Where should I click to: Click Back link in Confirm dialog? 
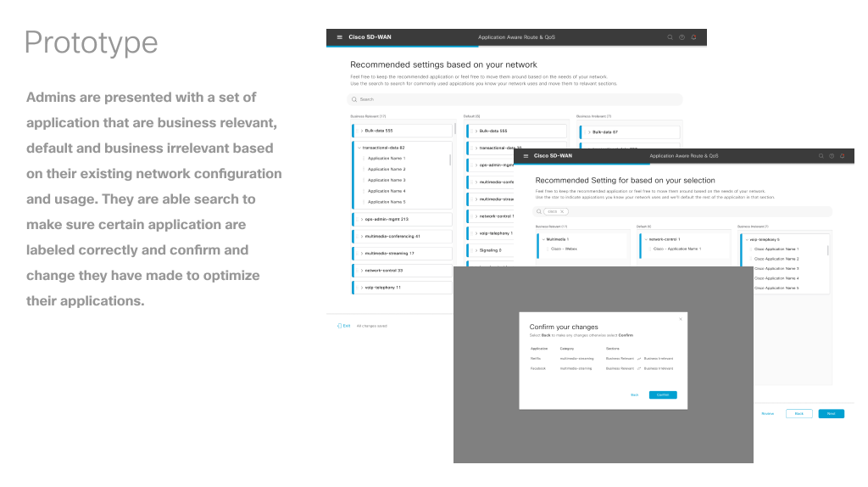tap(634, 395)
